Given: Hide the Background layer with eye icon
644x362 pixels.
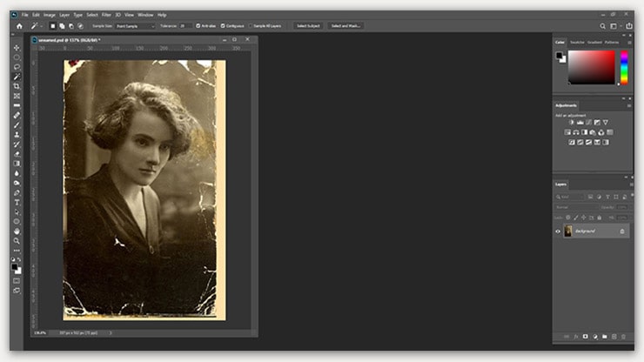Looking at the screenshot, I should (x=558, y=231).
